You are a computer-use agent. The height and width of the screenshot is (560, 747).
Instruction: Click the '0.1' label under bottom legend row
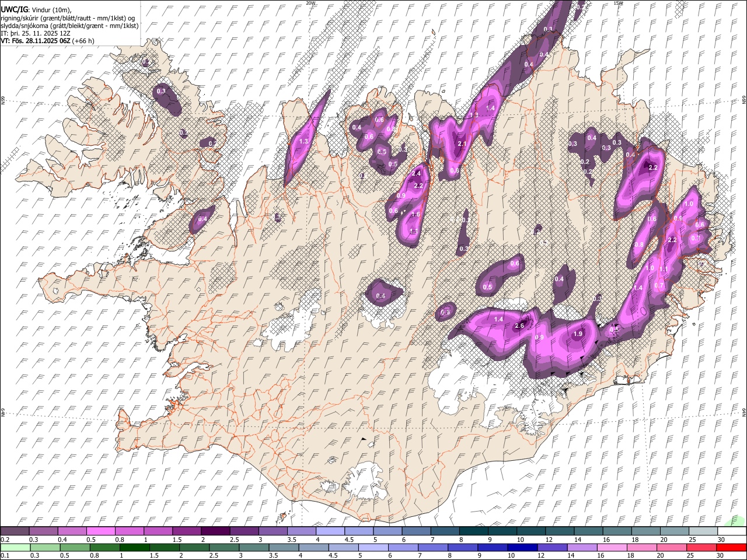(5, 556)
